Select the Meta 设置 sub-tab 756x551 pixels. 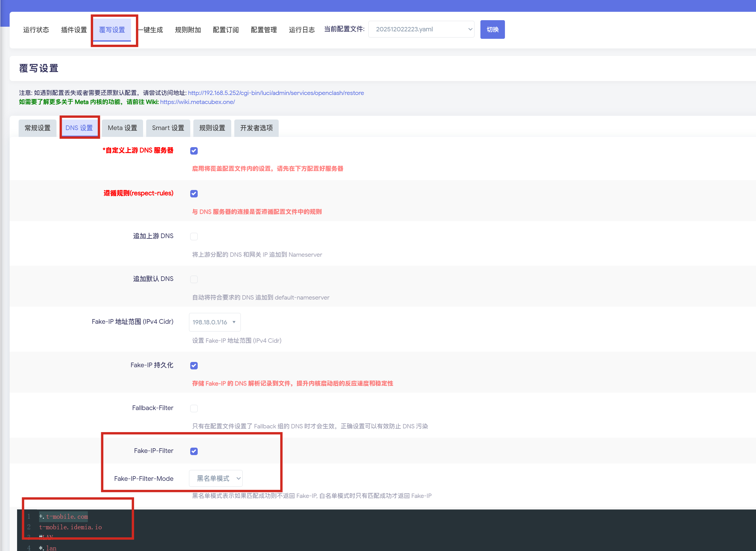(x=122, y=128)
